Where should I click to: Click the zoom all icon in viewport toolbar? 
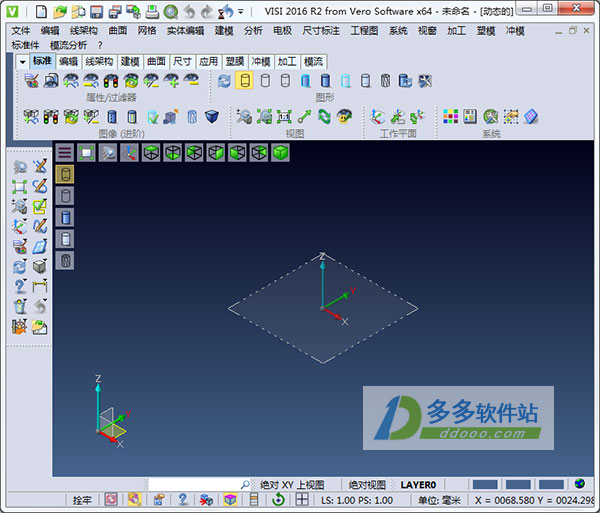[x=86, y=153]
